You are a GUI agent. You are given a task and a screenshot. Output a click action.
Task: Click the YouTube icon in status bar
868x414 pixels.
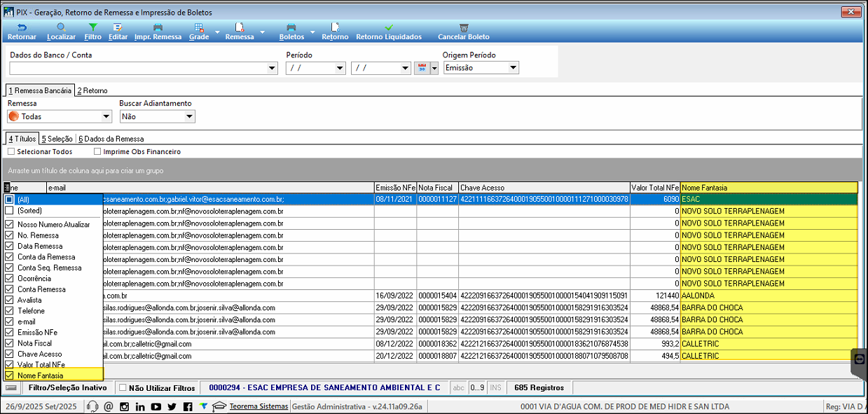tap(156, 406)
